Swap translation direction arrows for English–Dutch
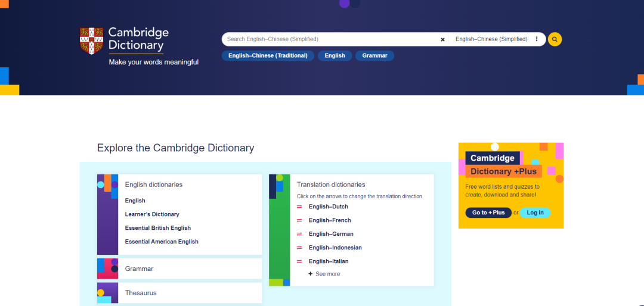Image resolution: width=644 pixels, height=306 pixels. pyautogui.click(x=299, y=207)
